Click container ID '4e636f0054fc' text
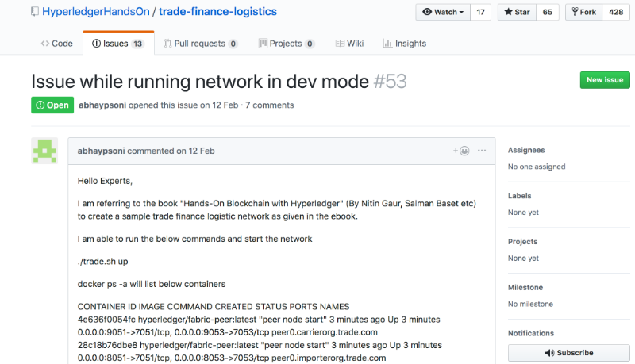Image resolution: width=635 pixels, height=364 pixels. pos(106,320)
